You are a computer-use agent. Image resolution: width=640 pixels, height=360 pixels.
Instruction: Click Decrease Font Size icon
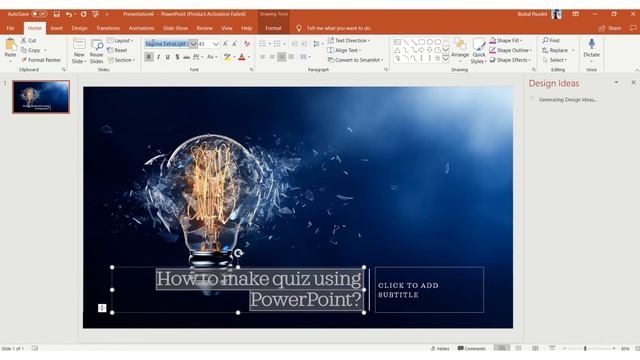coord(235,43)
